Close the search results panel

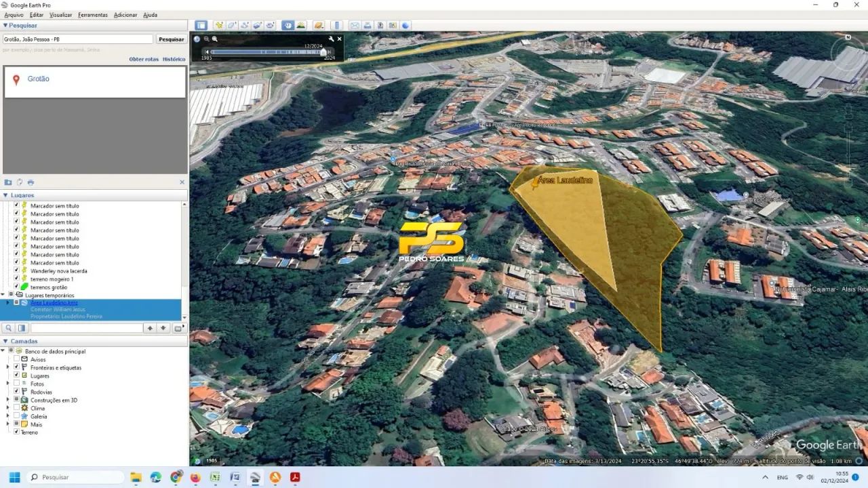(182, 182)
